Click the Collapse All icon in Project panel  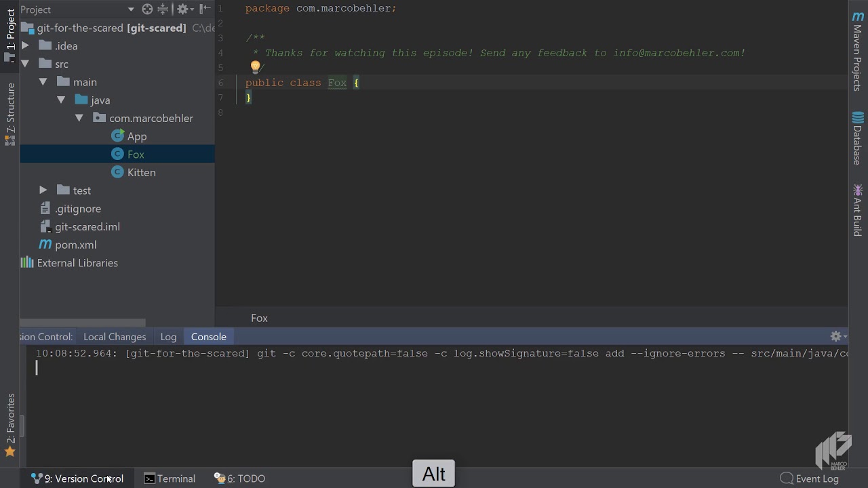pyautogui.click(x=163, y=9)
